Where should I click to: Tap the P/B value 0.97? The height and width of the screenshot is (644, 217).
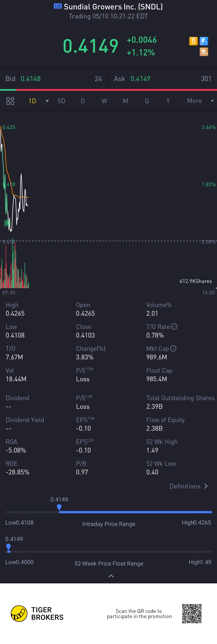click(x=82, y=472)
